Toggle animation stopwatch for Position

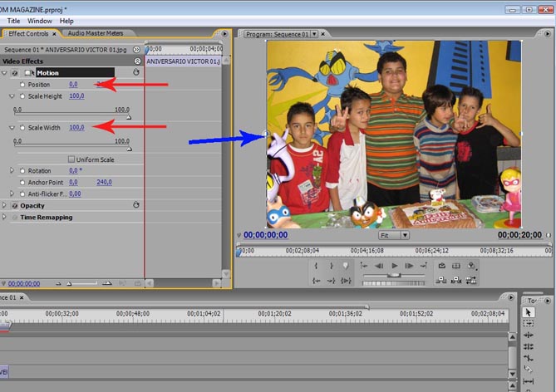[22, 85]
